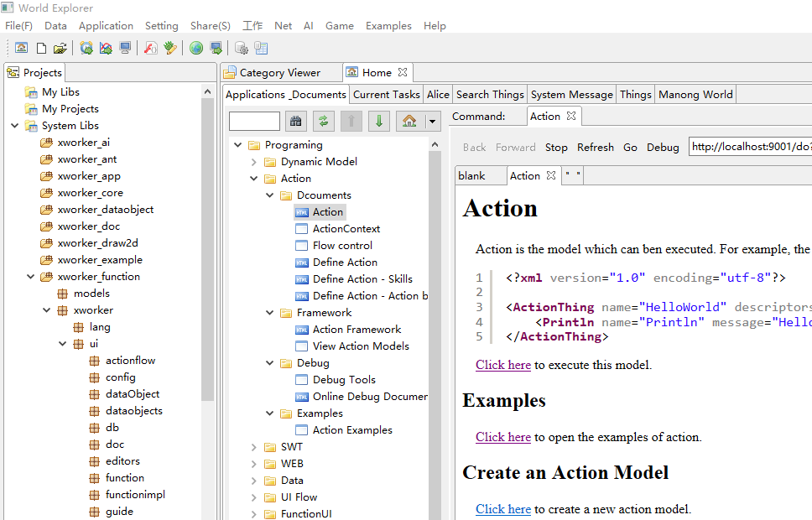This screenshot has width=812, height=520.
Task: Click the chart with green arrow icon
Action: (x=106, y=48)
